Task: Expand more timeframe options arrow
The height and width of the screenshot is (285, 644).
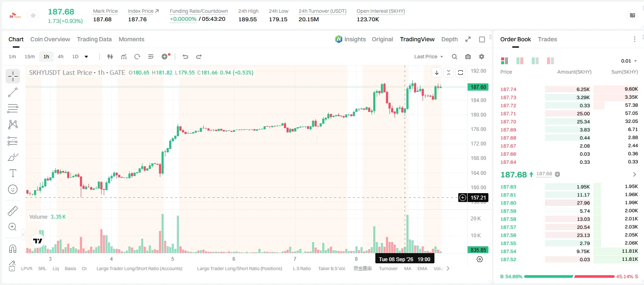Action: tap(86, 57)
